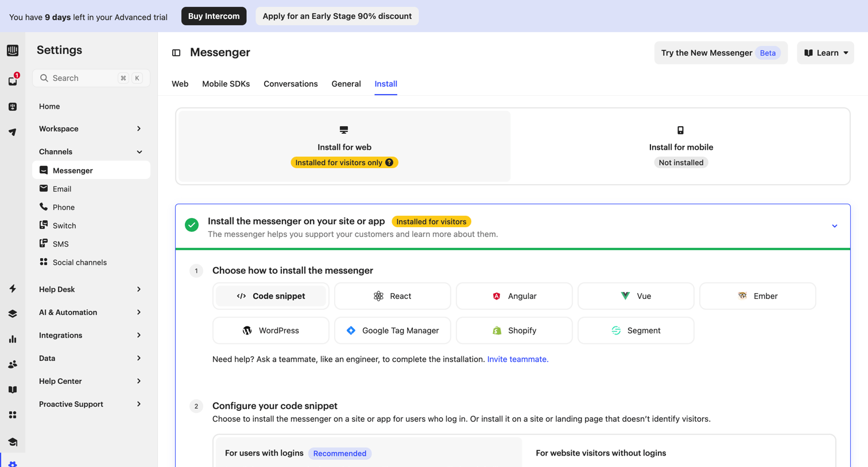Image resolution: width=868 pixels, height=467 pixels.
Task: Open the Inbox icon with notification badge
Action: (x=13, y=81)
